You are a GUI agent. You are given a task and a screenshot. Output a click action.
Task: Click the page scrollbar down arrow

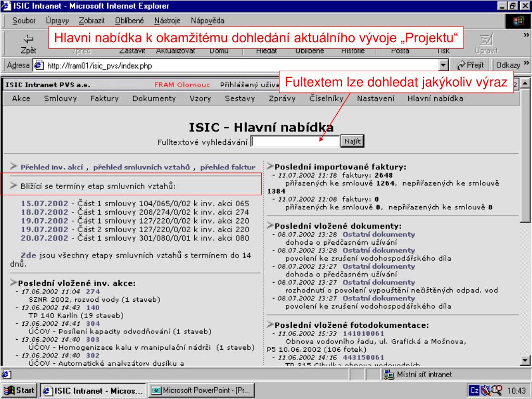[525, 361]
